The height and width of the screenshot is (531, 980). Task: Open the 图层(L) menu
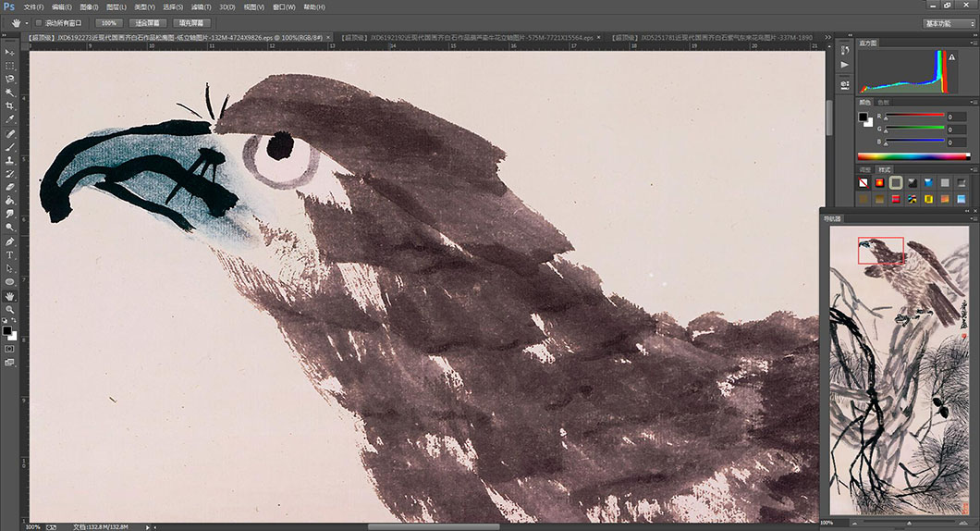click(116, 6)
